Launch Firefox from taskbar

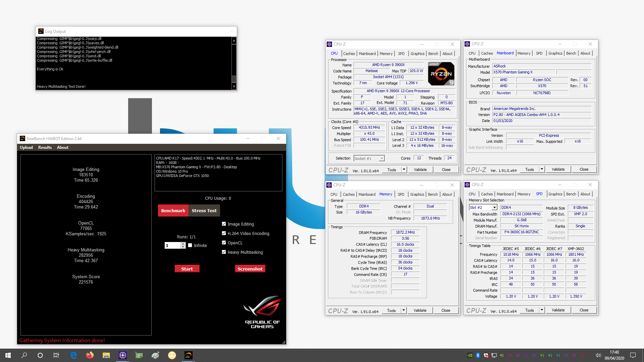(x=90, y=355)
